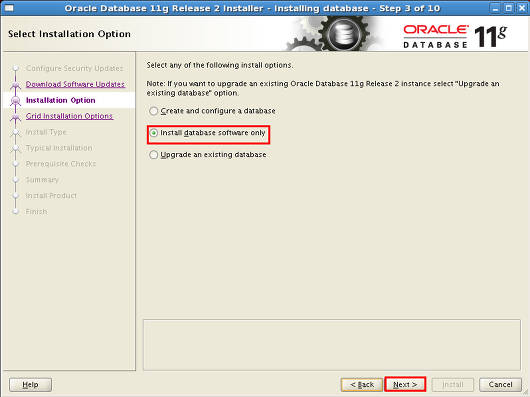Click 'Summary' step text

[x=42, y=180]
